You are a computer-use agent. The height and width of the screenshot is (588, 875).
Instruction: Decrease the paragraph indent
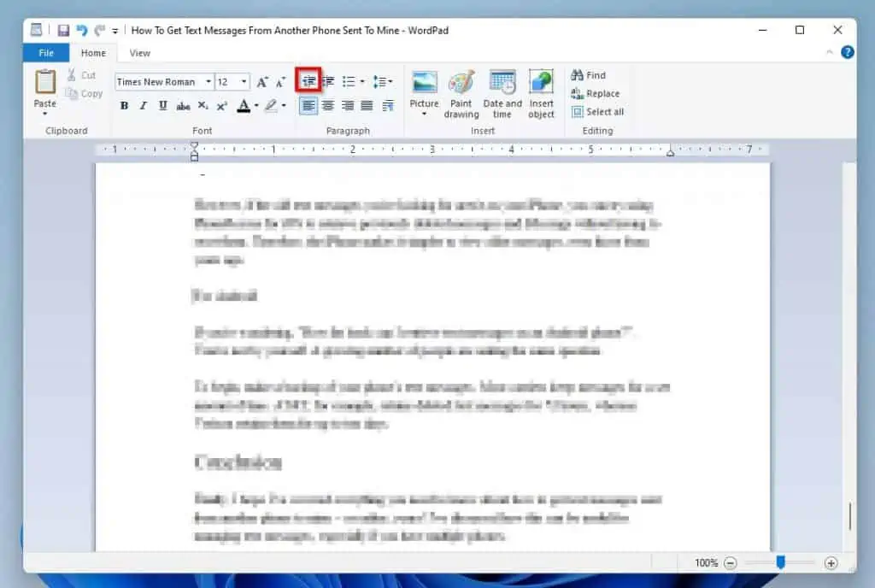308,81
